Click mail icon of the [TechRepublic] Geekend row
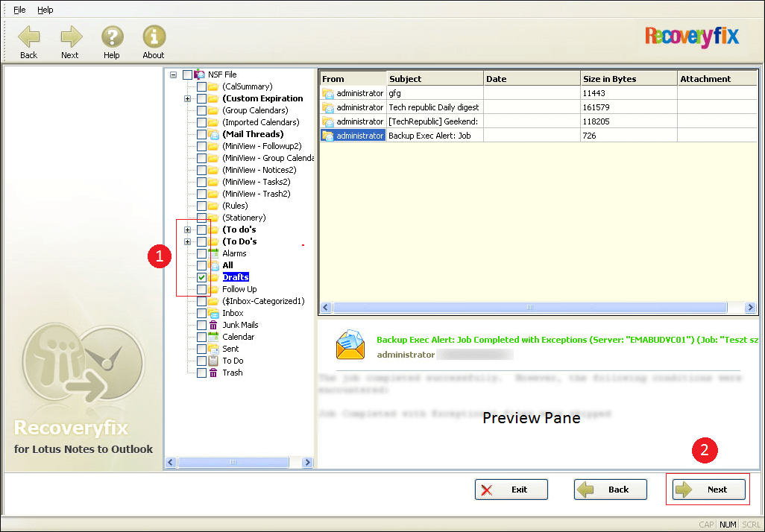 point(328,121)
